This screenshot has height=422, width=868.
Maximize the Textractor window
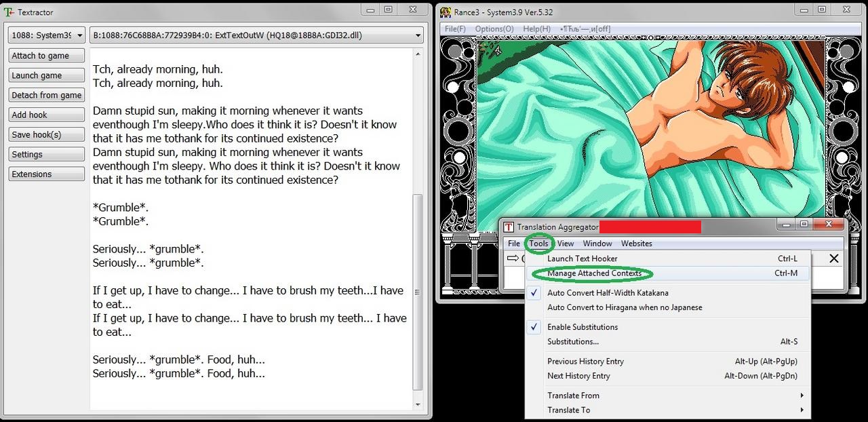(x=388, y=9)
